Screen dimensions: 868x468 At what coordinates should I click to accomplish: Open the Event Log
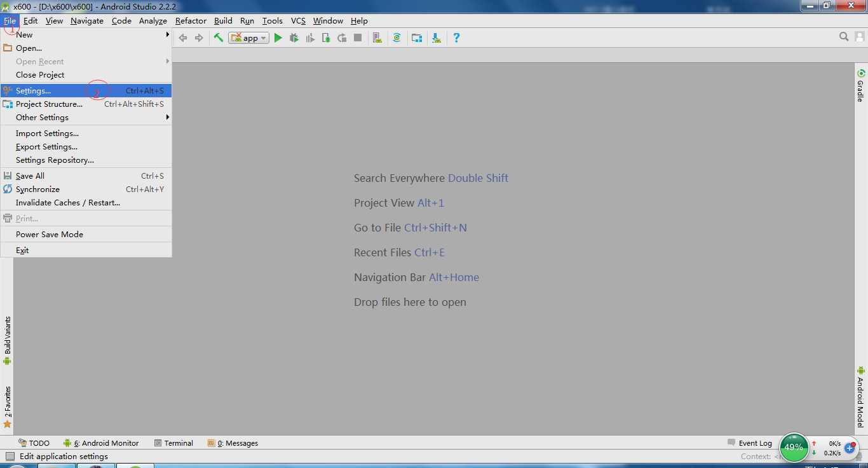750,443
